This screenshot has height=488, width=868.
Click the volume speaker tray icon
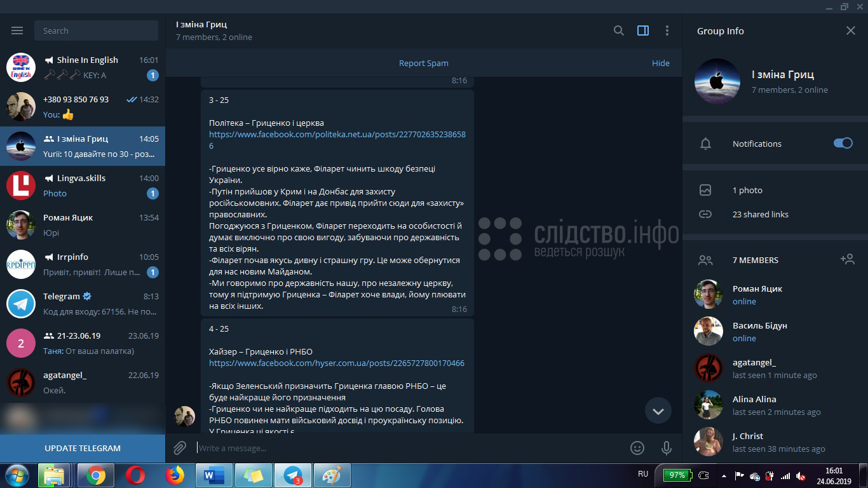click(801, 475)
